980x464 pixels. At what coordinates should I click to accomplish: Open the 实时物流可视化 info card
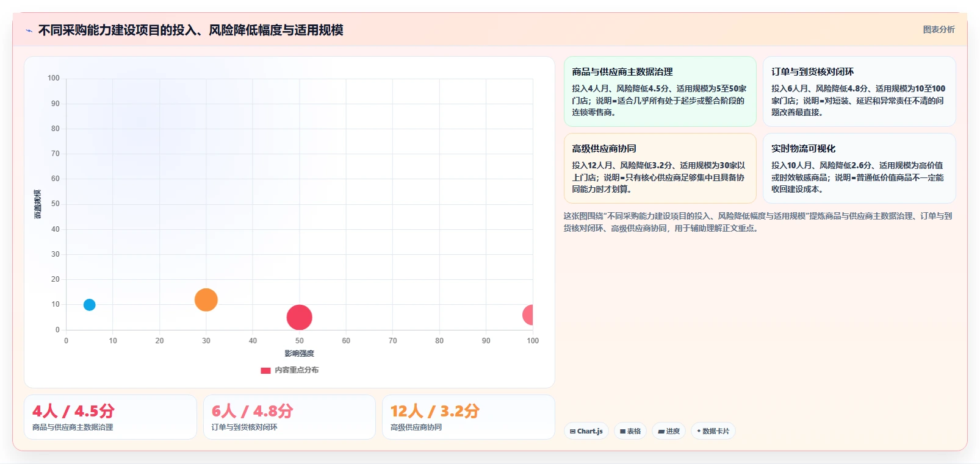point(859,168)
